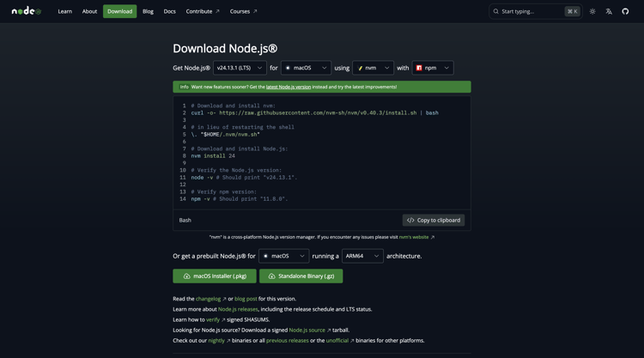This screenshot has height=358, width=644.
Task: Download the macOS Installer (.pkg)
Action: (215, 276)
